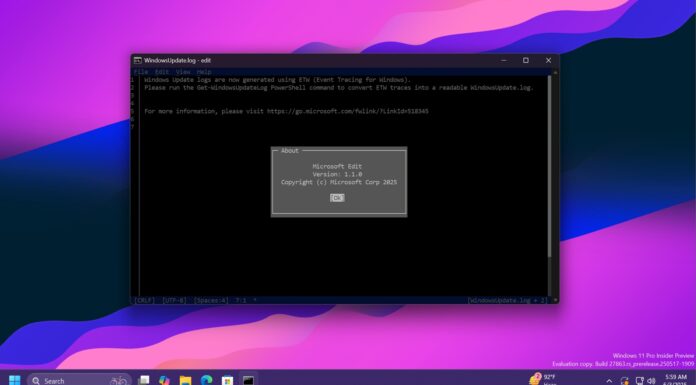Launch Copilot from the taskbar
Screen dimensions: 696x385
tap(165, 380)
